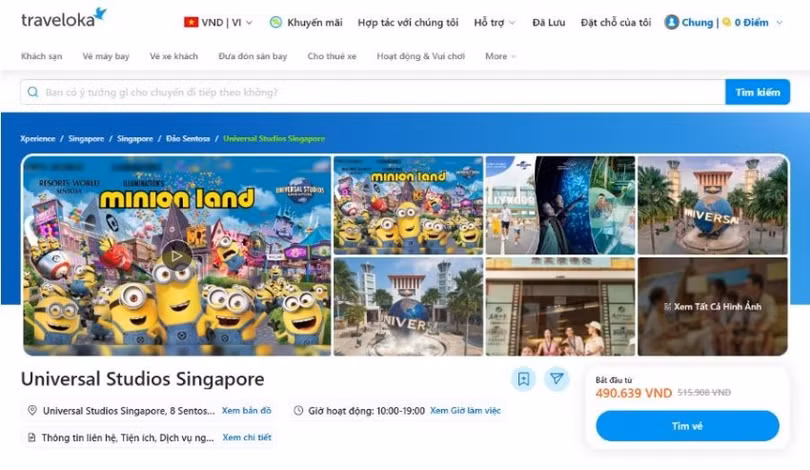Play the Minion Land video
810x470 pixels.
176,255
